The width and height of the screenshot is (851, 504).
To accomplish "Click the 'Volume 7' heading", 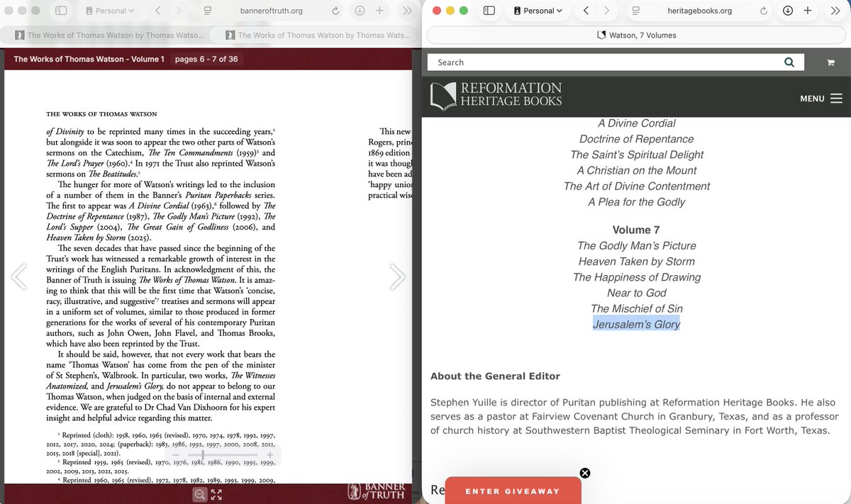I will [x=636, y=230].
